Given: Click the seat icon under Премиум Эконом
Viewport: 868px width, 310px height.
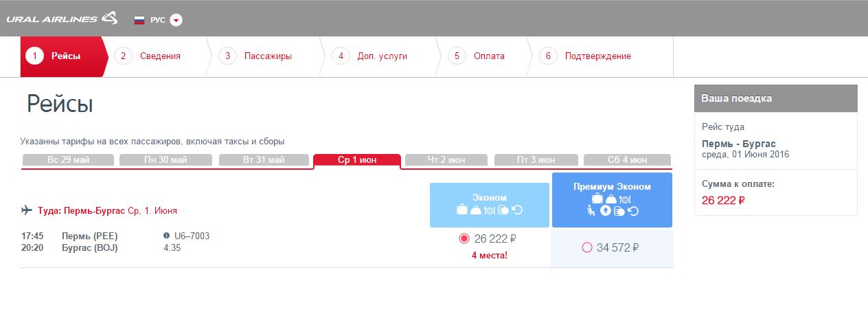Looking at the screenshot, I should pos(592,211).
